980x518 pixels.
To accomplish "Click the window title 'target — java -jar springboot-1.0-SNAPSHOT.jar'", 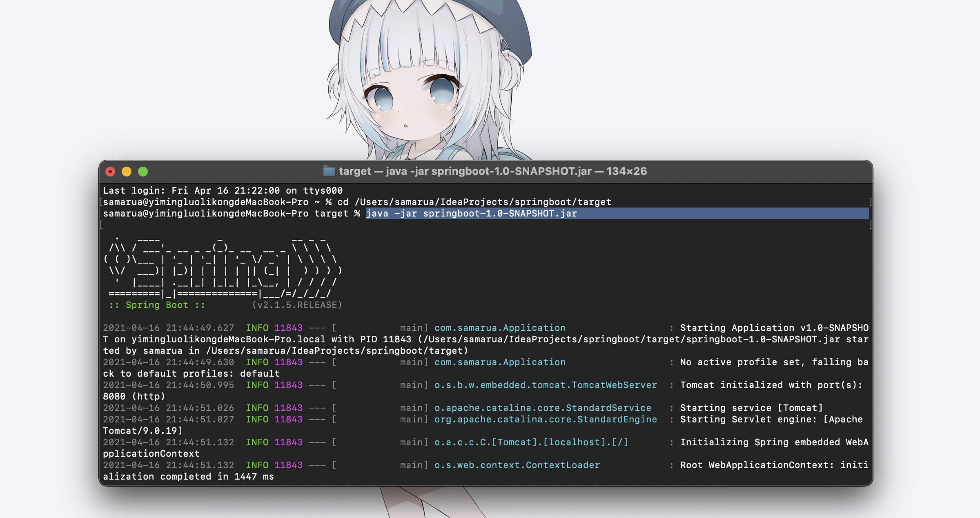I will click(465, 171).
